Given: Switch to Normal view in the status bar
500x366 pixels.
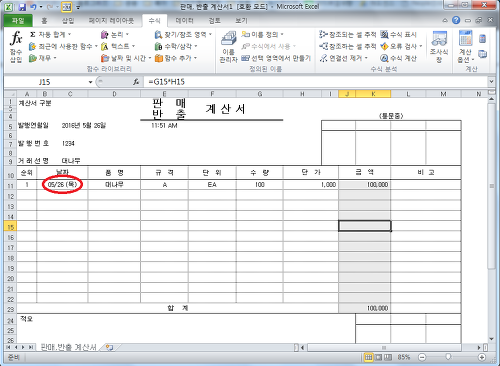Looking at the screenshot, I should point(368,357).
